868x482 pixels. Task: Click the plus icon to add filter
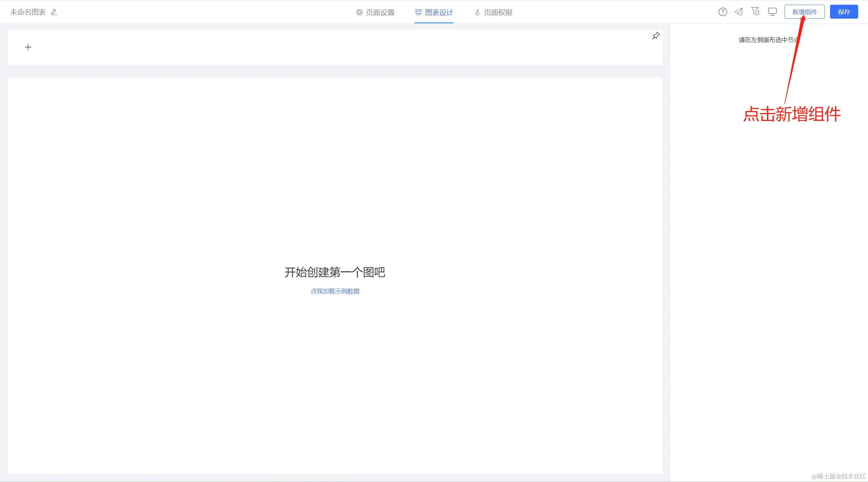pyautogui.click(x=28, y=47)
